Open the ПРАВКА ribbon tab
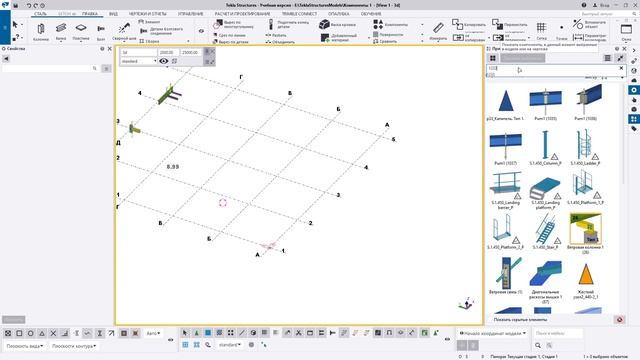This screenshot has width=640, height=360. coord(90,14)
